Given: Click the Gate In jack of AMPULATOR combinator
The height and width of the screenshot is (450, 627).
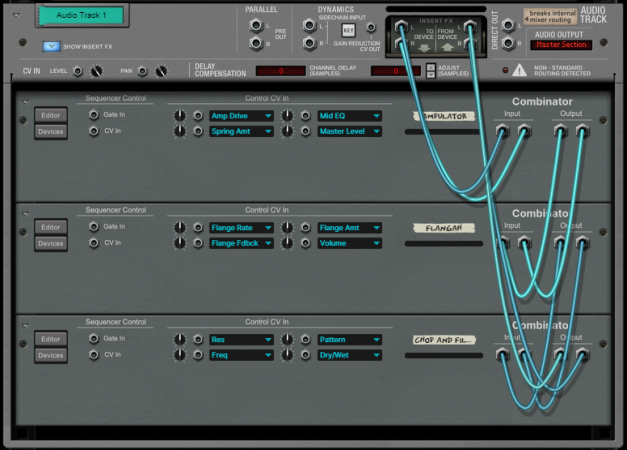Looking at the screenshot, I should [94, 115].
